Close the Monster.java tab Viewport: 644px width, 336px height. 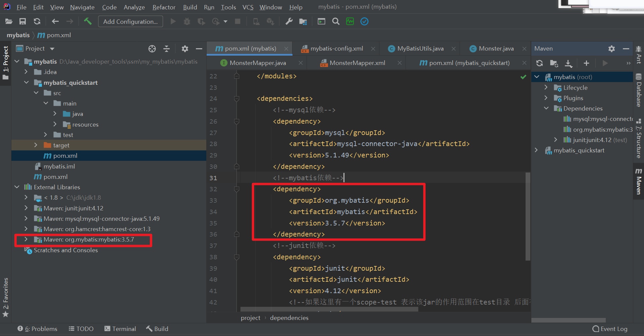524,49
